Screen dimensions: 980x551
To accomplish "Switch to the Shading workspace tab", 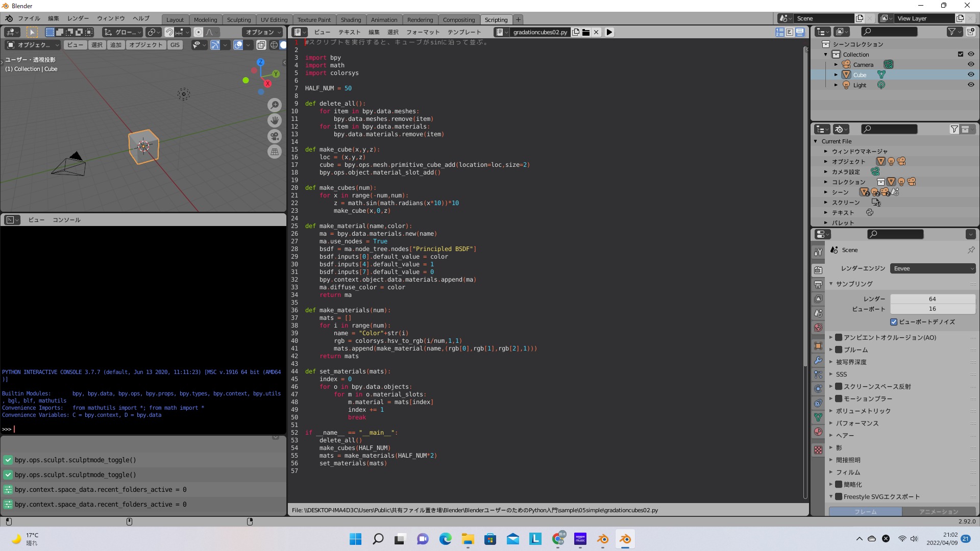I will coord(351,20).
